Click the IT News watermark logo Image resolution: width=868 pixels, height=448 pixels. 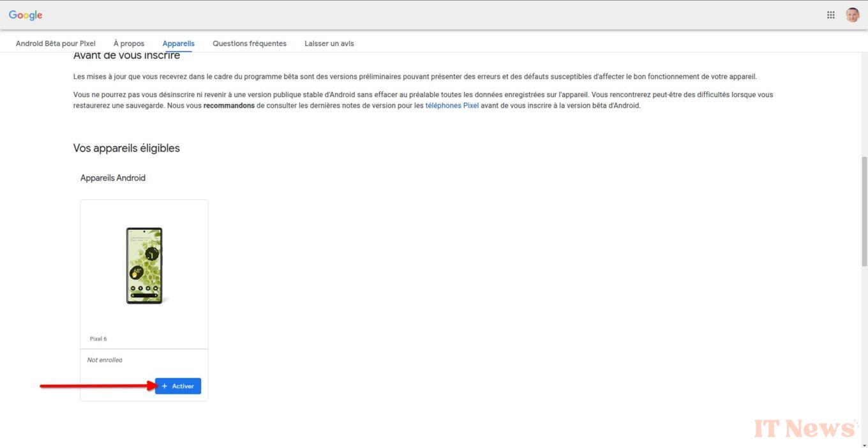coord(805,428)
